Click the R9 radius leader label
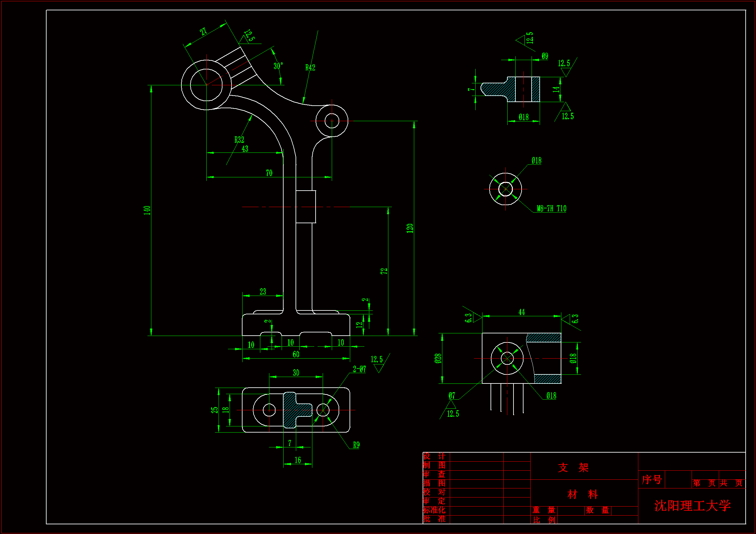This screenshot has width=756, height=534. (356, 445)
